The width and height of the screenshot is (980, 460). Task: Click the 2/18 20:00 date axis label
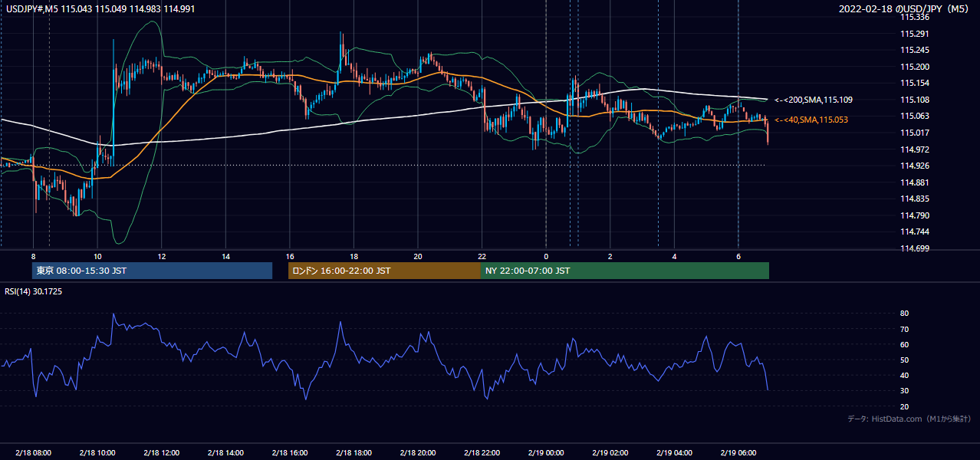point(417,453)
